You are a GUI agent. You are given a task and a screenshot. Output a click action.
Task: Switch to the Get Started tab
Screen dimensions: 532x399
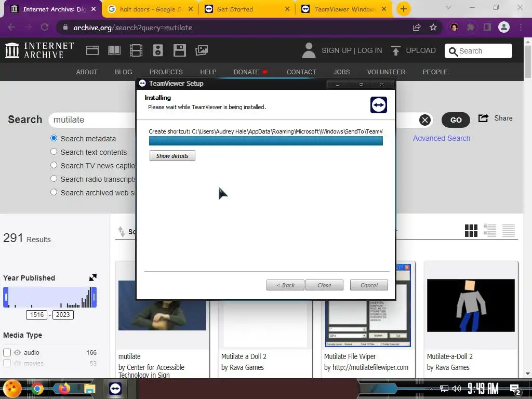[247, 9]
